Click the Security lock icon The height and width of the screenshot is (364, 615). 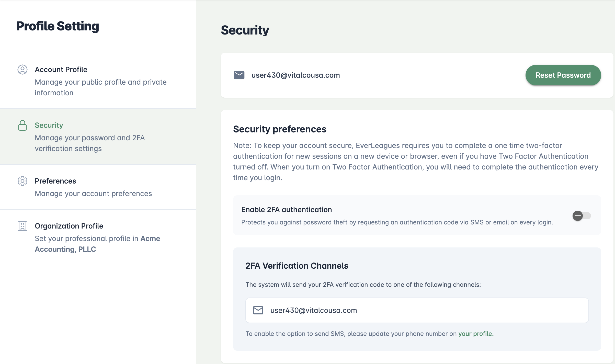(x=22, y=125)
